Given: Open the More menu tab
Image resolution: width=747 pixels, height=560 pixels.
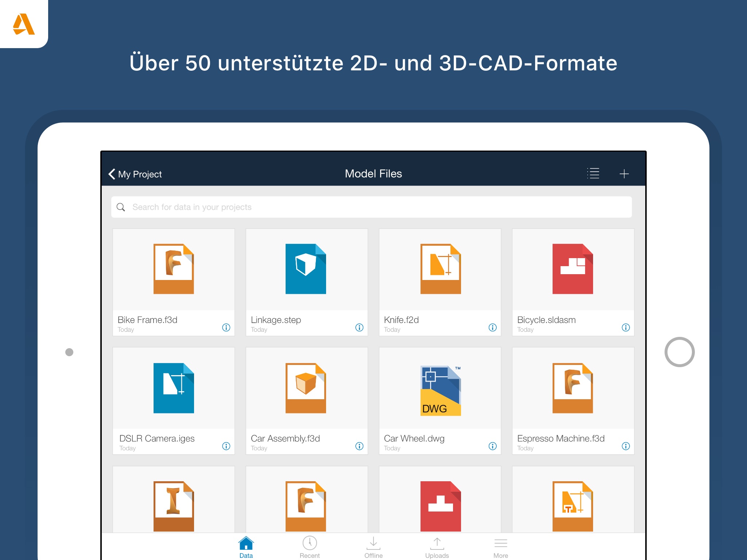Looking at the screenshot, I should 500,547.
